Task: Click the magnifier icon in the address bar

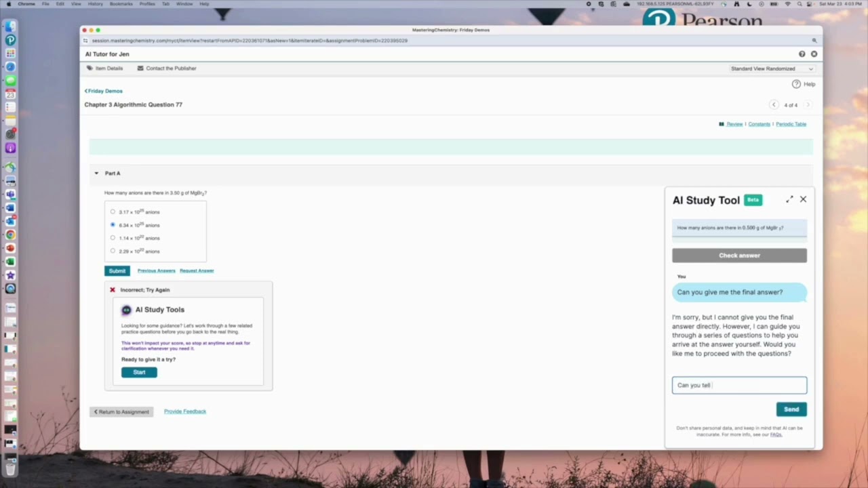Action: pos(814,41)
